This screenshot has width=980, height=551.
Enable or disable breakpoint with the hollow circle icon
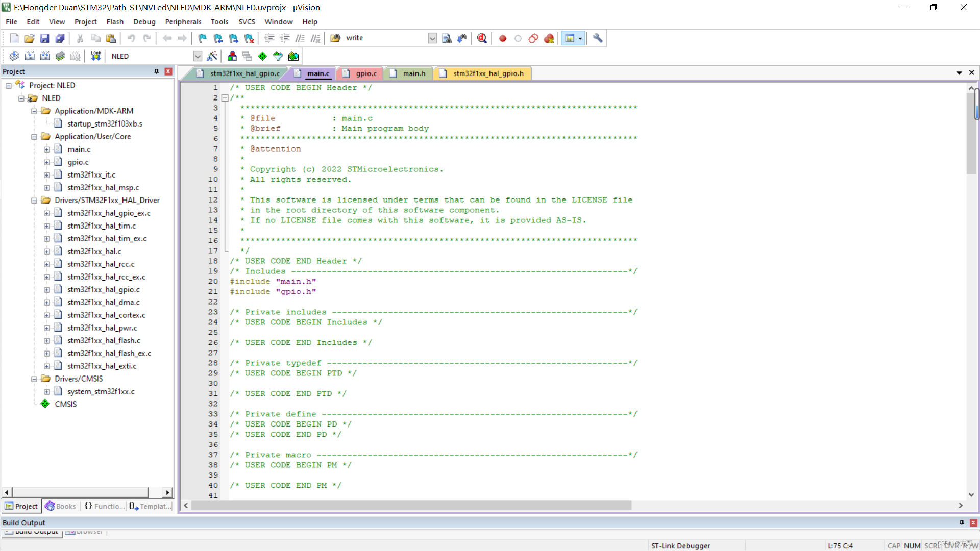(518, 38)
